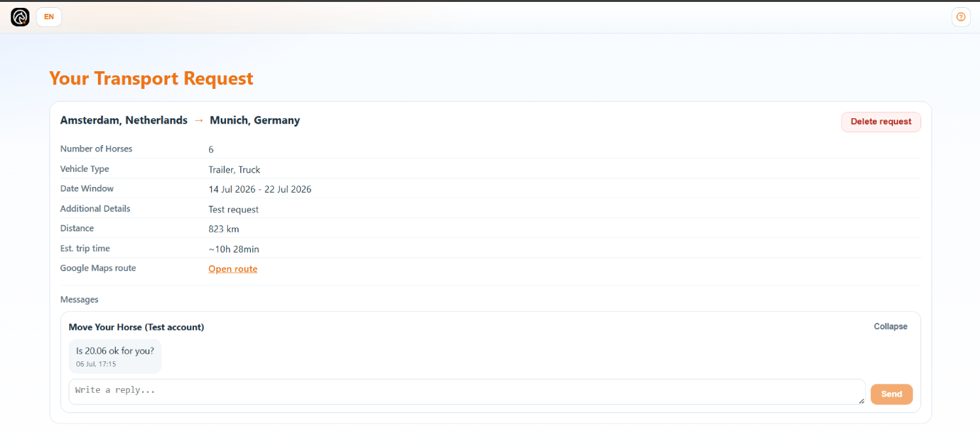Click the Your Transport Request heading

tap(152, 78)
